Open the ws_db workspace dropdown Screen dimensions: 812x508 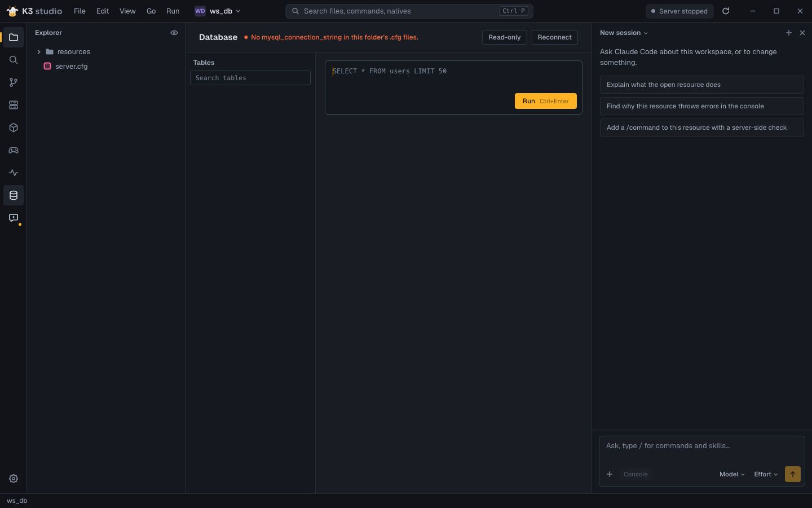pyautogui.click(x=218, y=11)
